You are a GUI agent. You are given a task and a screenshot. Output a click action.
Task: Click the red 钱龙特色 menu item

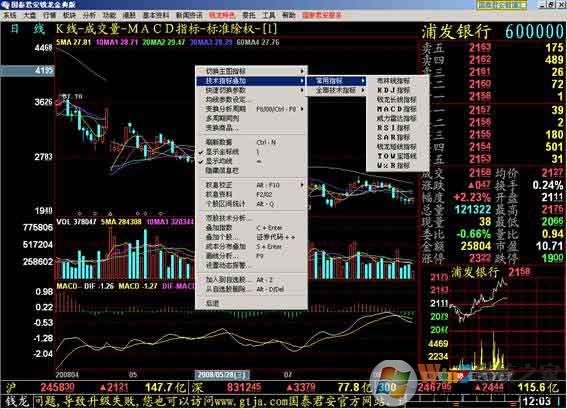222,16
